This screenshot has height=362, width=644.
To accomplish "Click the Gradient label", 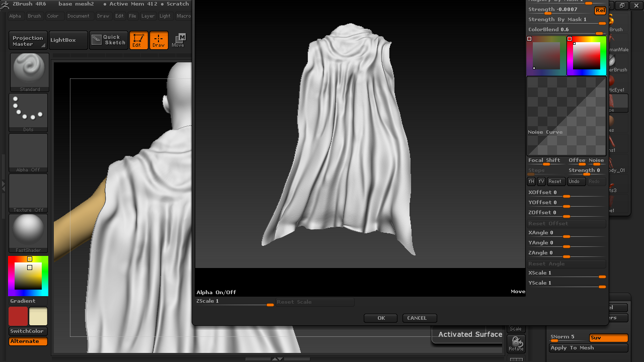I will click(x=23, y=301).
